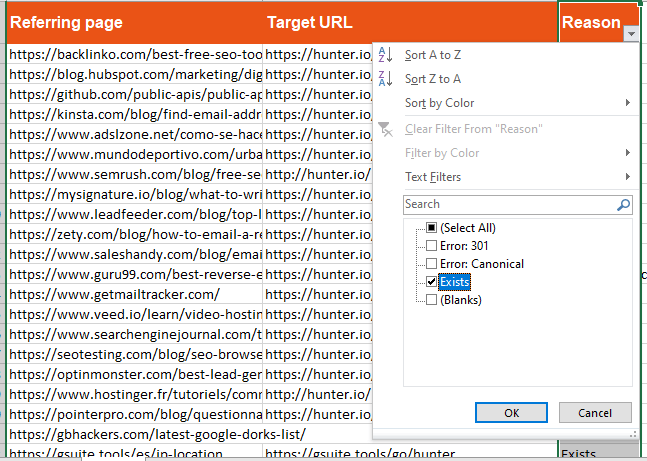The width and height of the screenshot is (647, 461).
Task: Select the mysignature.io blog cell
Action: 135,194
